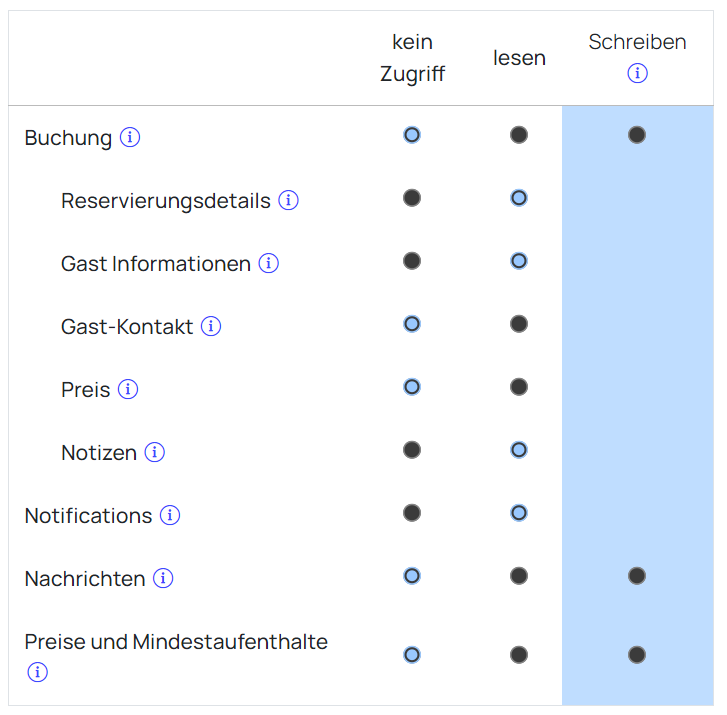Click the info icon next to Nachrichten
Screen dimensions: 727x715
click(x=163, y=579)
